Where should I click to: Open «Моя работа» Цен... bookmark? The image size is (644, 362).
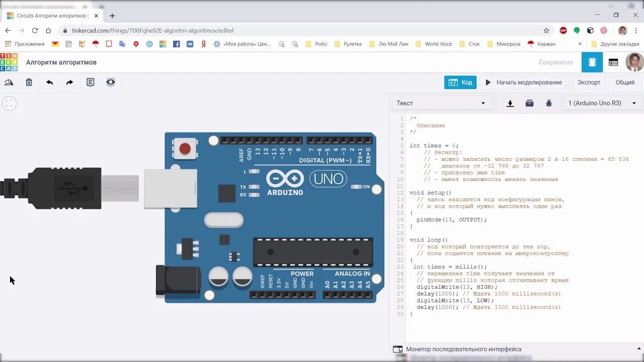click(242, 44)
